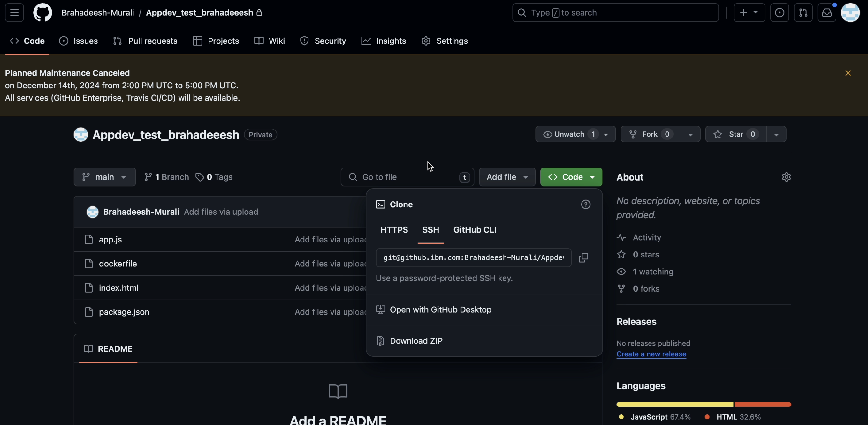Open About settings gear icon
Viewport: 868px width, 425px height.
(x=786, y=177)
